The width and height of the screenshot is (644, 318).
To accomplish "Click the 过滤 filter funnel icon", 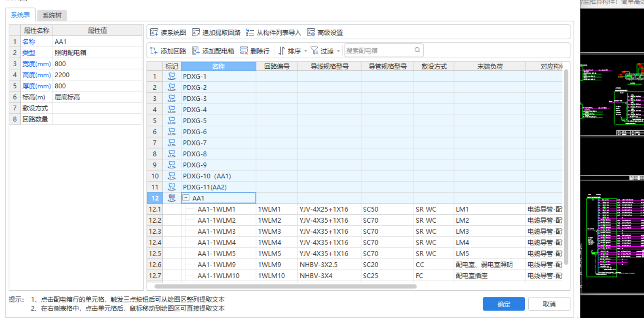I will coord(315,51).
